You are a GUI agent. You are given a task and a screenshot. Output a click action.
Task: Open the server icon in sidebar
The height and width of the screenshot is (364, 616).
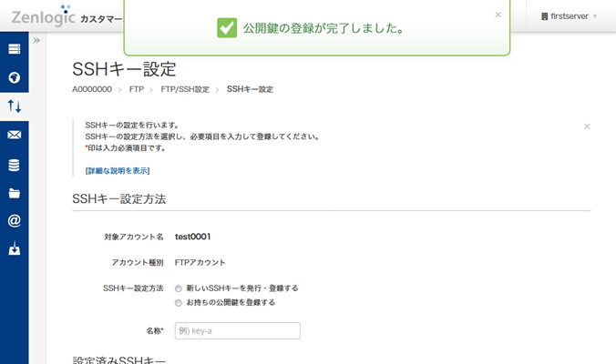click(15, 49)
